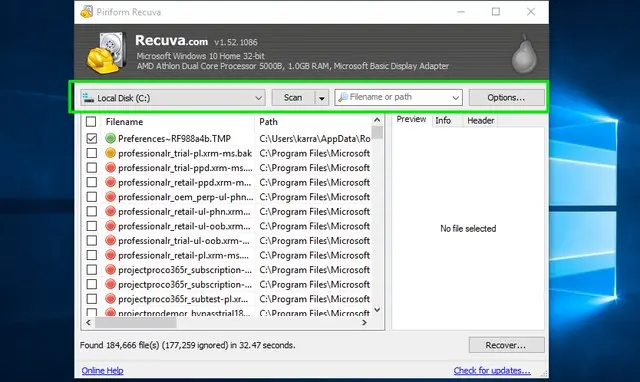Screen dimensions: 640x382
Task: Click green status dot for Preferences~RF988a4b.TMP
Action: tap(110, 138)
